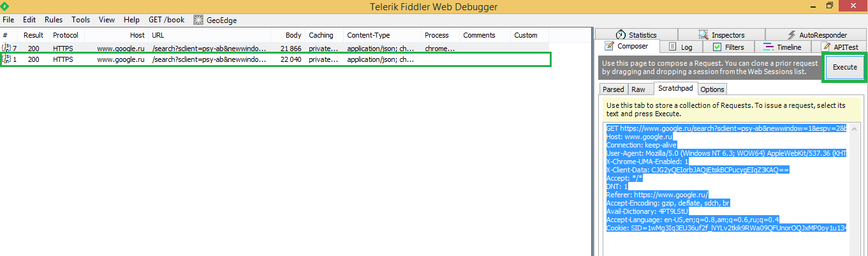This screenshot has width=868, height=256.
Task: Click the GET request line in Scratchpad
Action: tap(726, 128)
